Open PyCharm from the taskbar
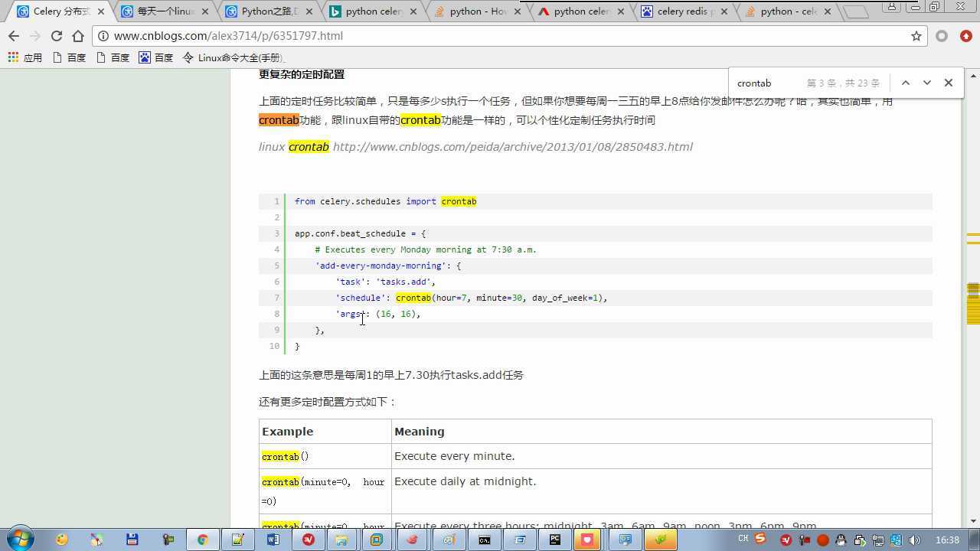This screenshot has height=551, width=980. [555, 540]
